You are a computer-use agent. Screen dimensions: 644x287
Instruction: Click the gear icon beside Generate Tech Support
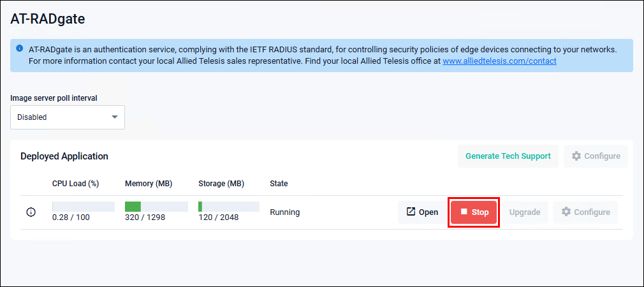pyautogui.click(x=576, y=156)
